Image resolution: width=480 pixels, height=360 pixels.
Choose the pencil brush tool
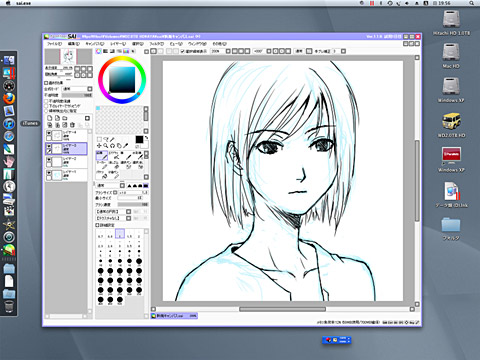tap(102, 156)
